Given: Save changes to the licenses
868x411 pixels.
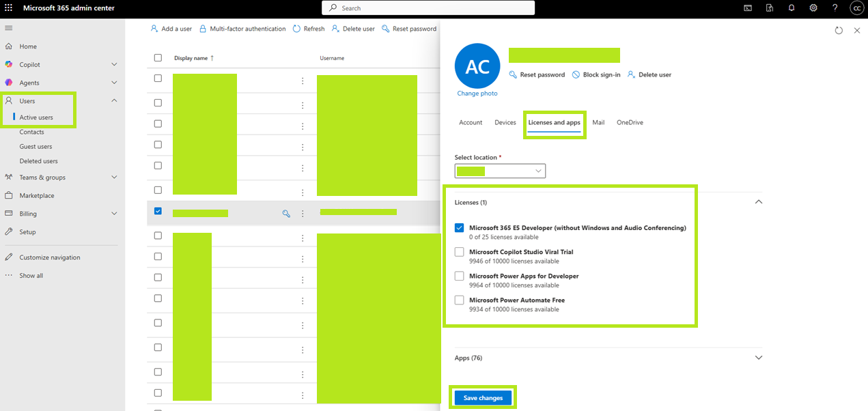Looking at the screenshot, I should pyautogui.click(x=483, y=398).
